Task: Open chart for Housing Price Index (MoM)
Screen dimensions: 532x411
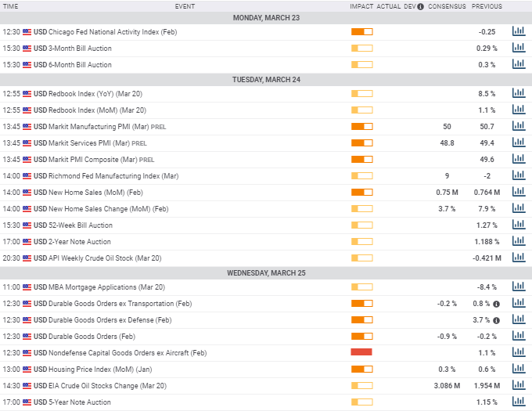Action: pos(518,369)
